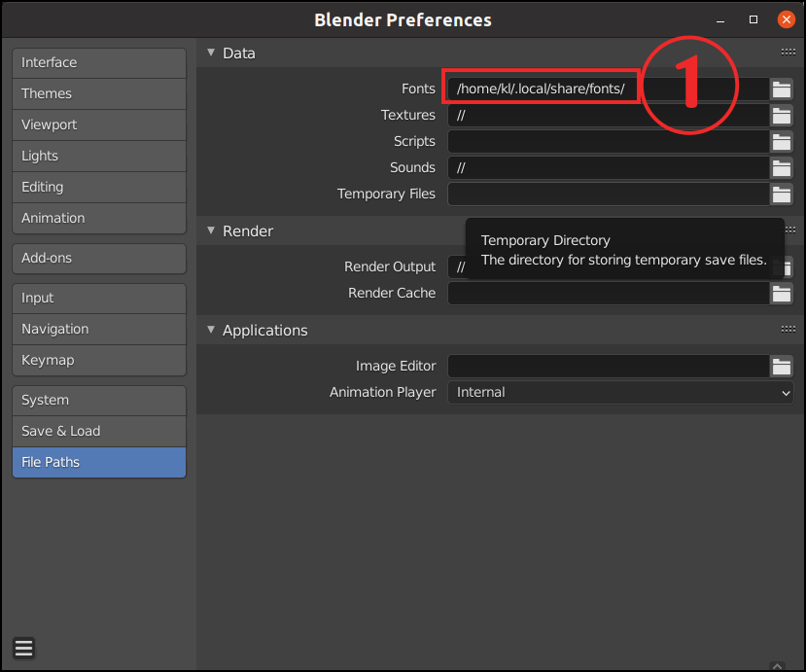Switch to the Viewport section
The height and width of the screenshot is (672, 806).
(99, 124)
